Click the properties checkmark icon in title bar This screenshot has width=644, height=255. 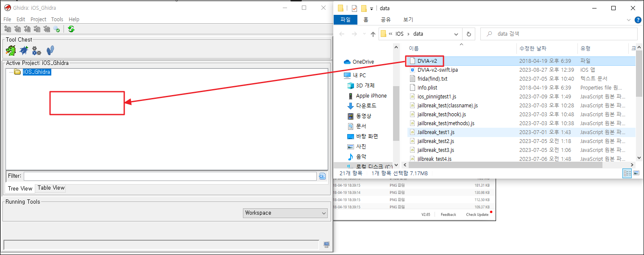coord(354,8)
